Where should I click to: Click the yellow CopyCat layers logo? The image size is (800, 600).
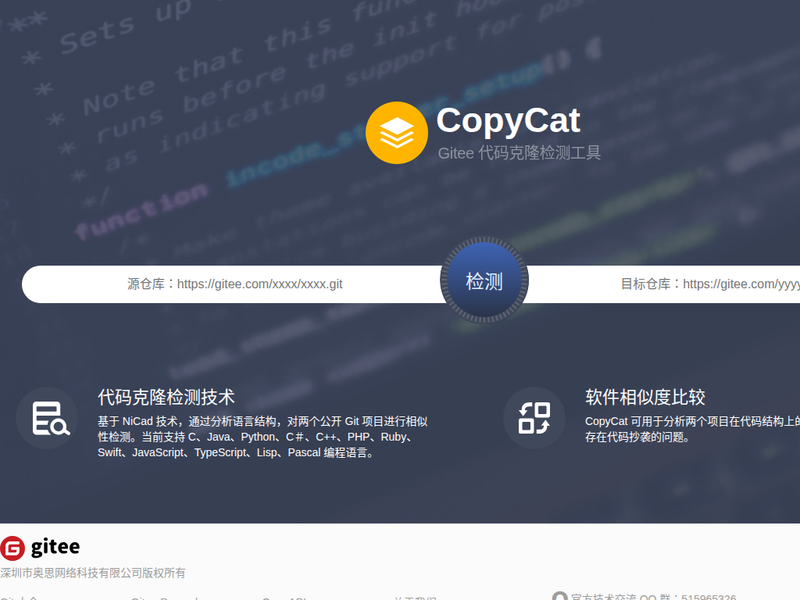coord(396,133)
